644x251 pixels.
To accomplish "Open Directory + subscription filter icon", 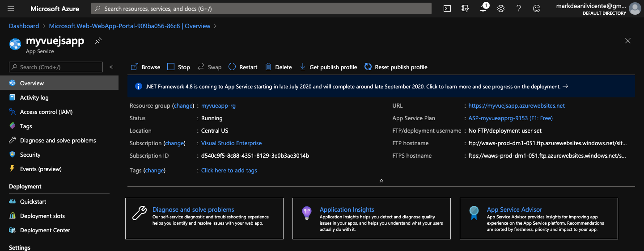I will [465, 8].
